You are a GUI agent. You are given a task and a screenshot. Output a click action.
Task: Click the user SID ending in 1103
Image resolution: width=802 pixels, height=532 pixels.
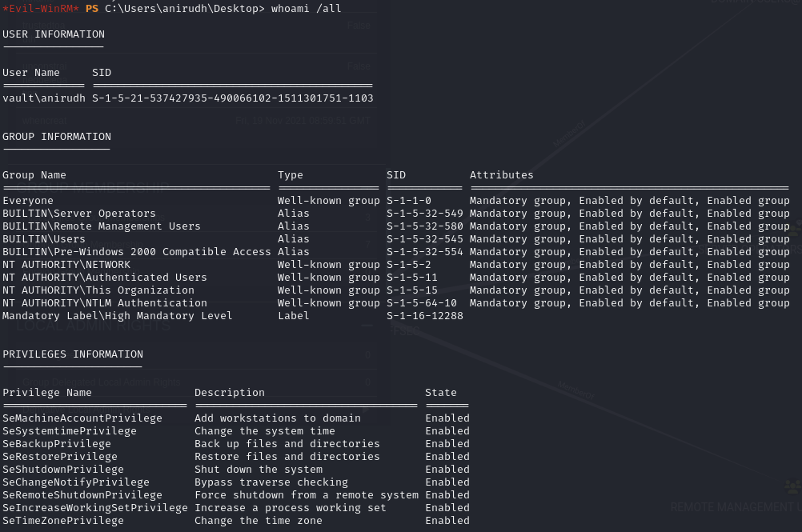[232, 98]
